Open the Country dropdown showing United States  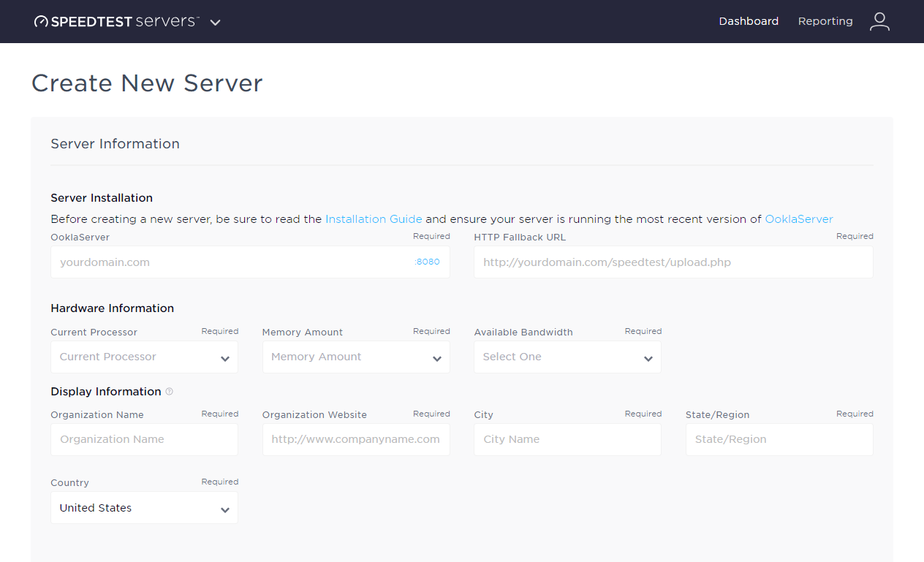144,508
